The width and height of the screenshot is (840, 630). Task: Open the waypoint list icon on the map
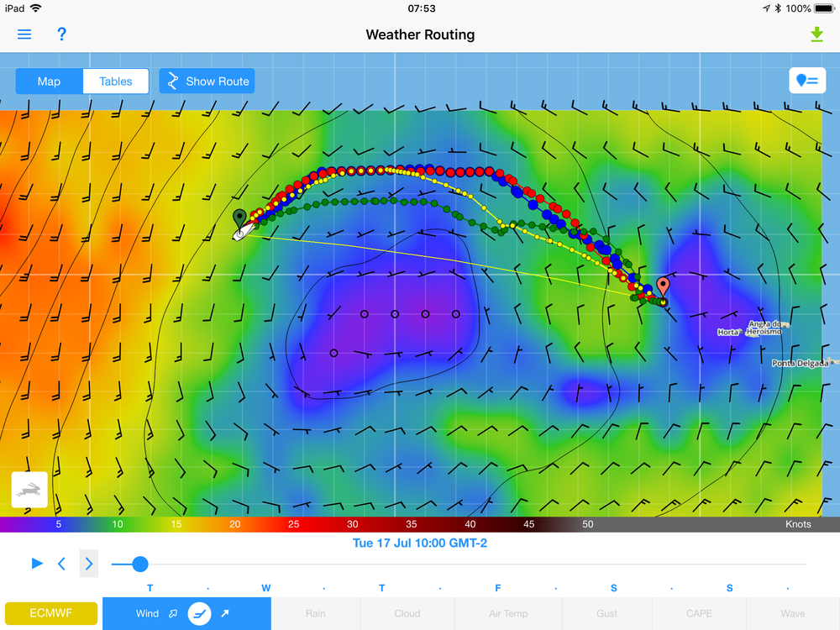pyautogui.click(x=806, y=81)
